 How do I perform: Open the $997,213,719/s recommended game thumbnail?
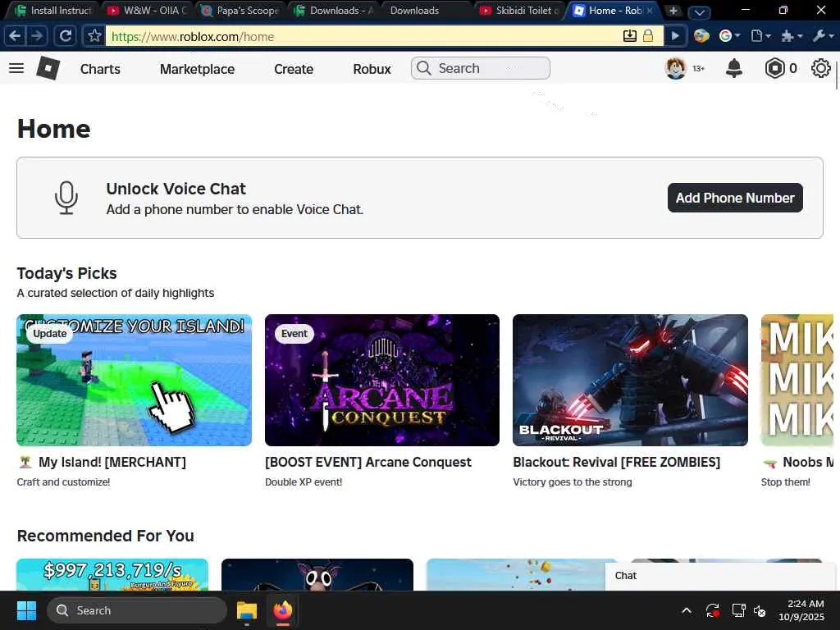point(112,574)
